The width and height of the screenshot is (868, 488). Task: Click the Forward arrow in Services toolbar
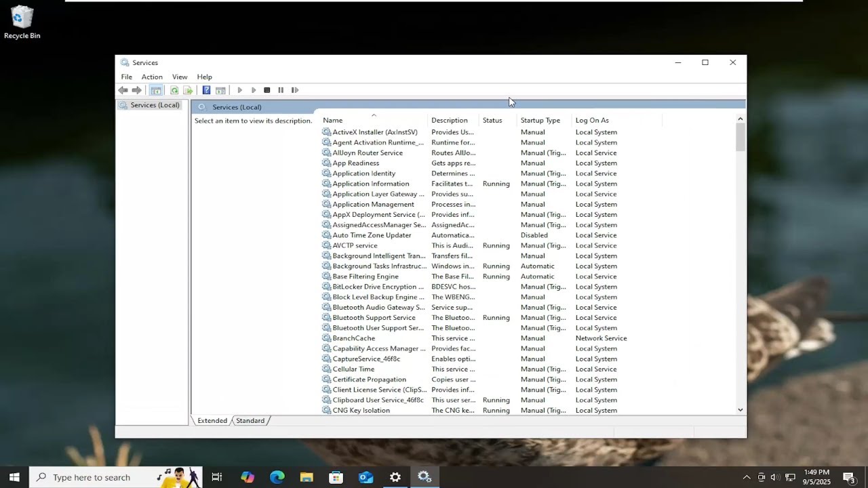[x=137, y=90]
